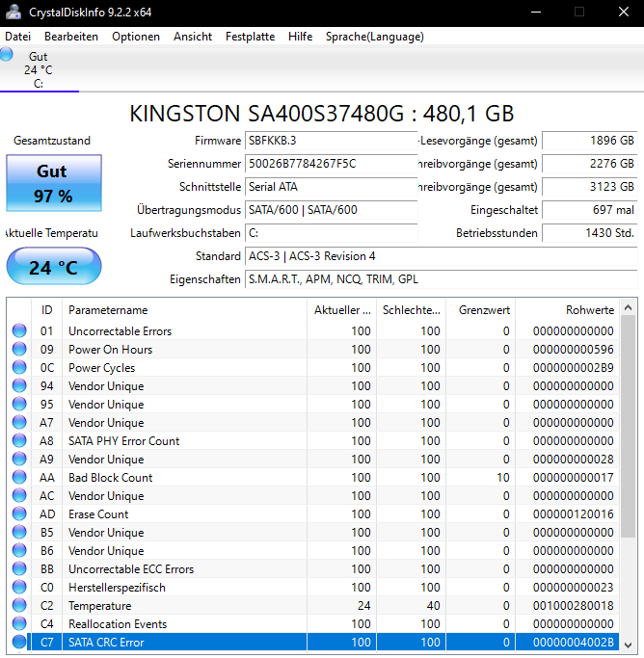Image resolution: width=644 pixels, height=658 pixels.
Task: Click the 1896 GB total reads value
Action: pyautogui.click(x=590, y=140)
